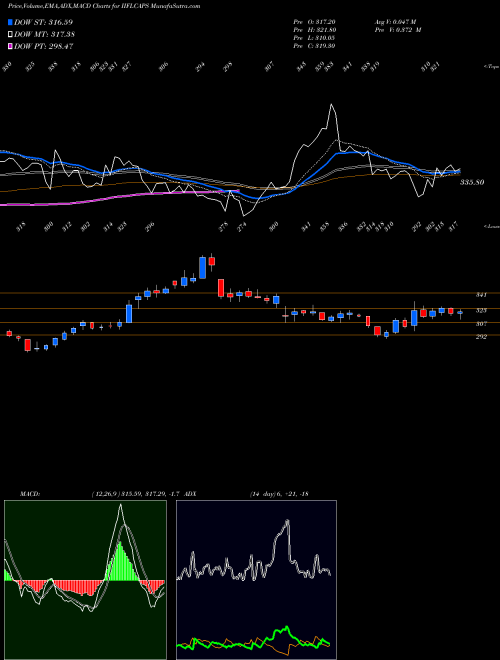Screen dimensions: 500x660
Task: Select the 'DOW MT: 317.38' legend label
Action: click(x=45, y=34)
